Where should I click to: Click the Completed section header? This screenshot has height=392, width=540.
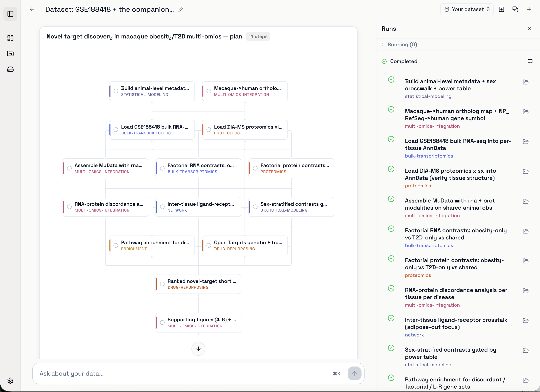click(x=403, y=61)
